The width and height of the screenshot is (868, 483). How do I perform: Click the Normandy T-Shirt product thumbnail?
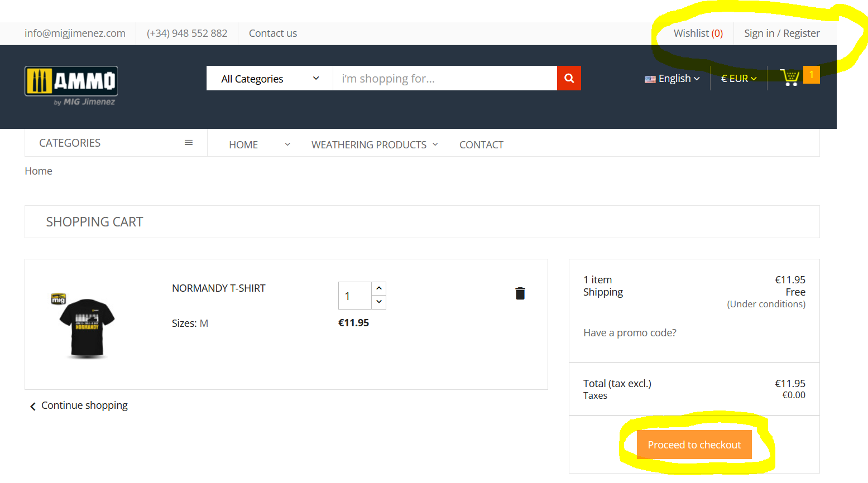[x=83, y=325]
